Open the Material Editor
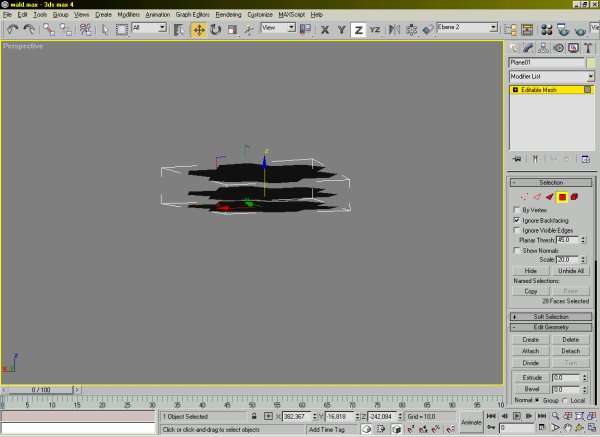 [546, 29]
